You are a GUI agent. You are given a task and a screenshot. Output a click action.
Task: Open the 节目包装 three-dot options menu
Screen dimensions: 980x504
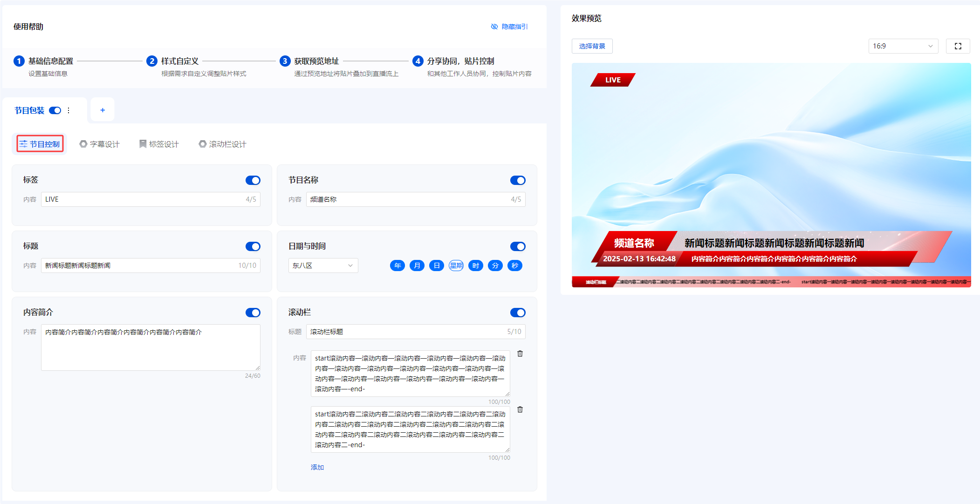69,110
